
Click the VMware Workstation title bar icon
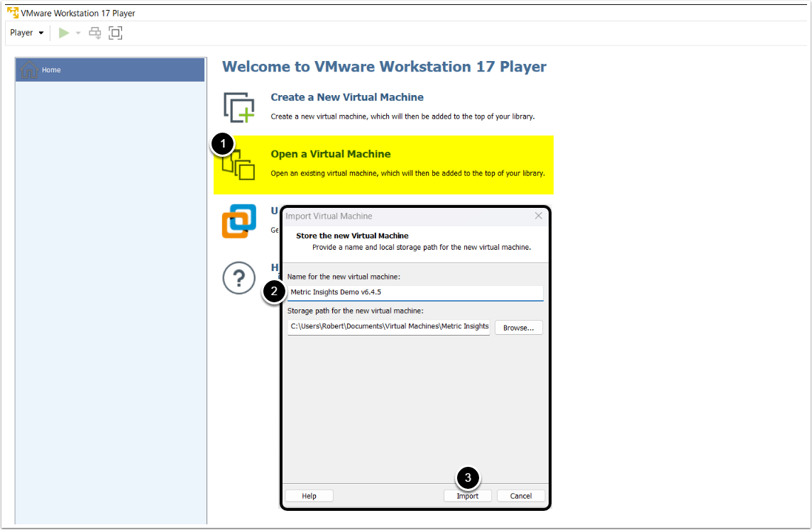[x=13, y=13]
